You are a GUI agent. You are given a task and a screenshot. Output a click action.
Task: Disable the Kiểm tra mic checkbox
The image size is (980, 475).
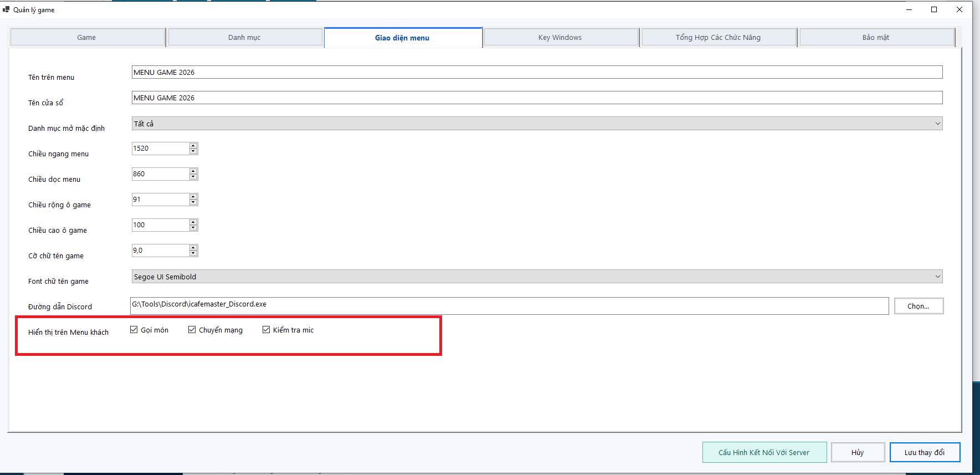coord(266,330)
